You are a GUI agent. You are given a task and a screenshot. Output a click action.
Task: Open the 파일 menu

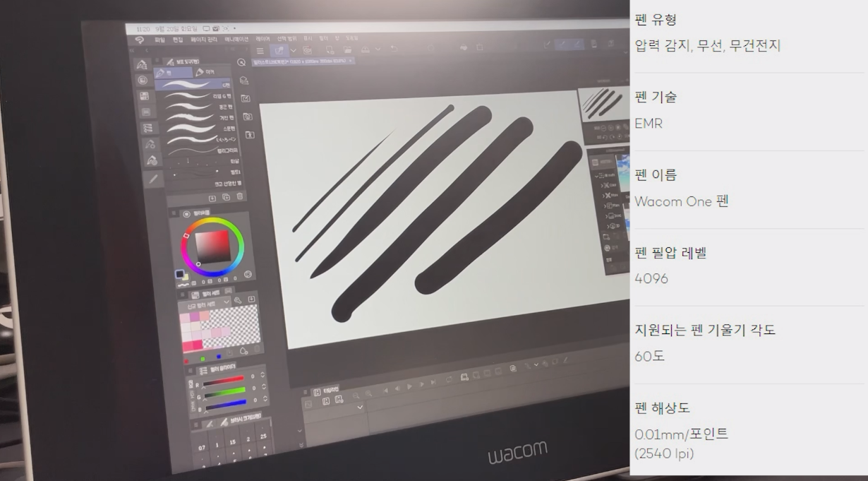(x=159, y=40)
